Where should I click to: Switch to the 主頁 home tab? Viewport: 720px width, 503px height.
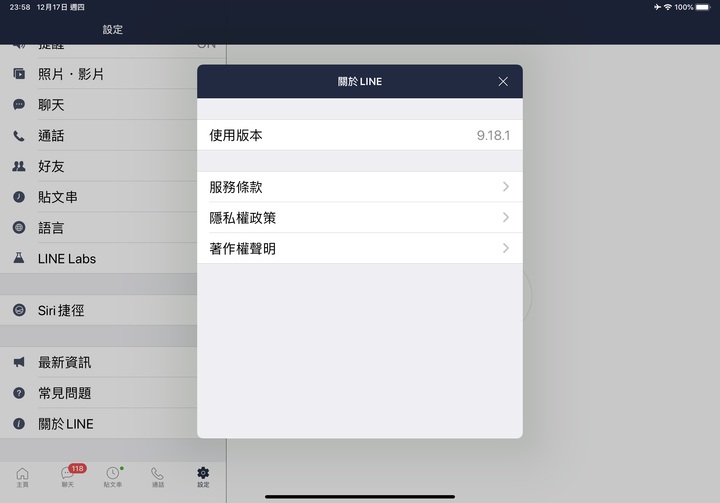pos(22,477)
